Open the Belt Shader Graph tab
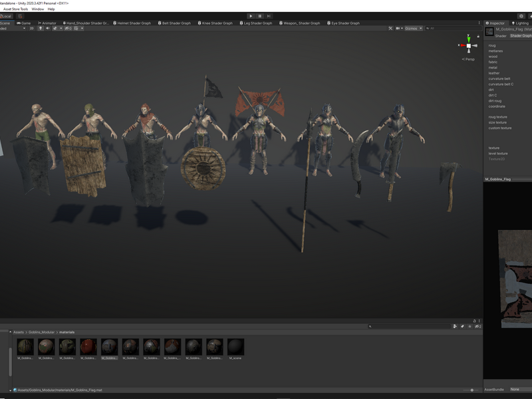 click(174, 23)
